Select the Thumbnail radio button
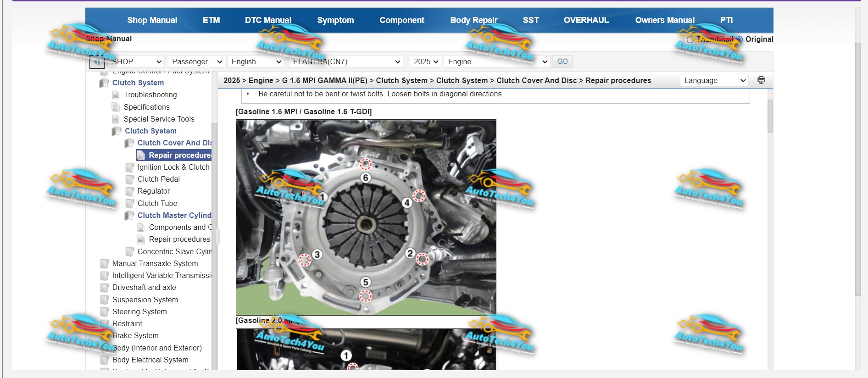Image resolution: width=868 pixels, height=378 pixels. tap(690, 39)
